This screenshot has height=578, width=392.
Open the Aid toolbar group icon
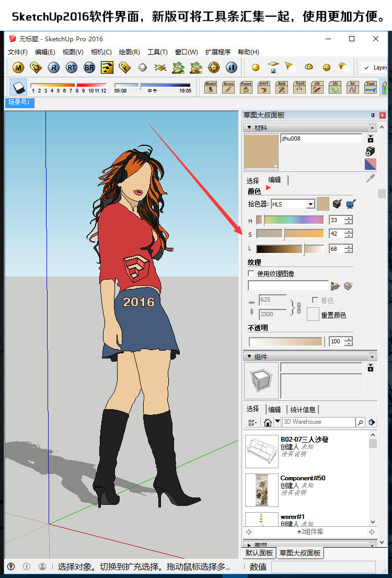coord(282,87)
